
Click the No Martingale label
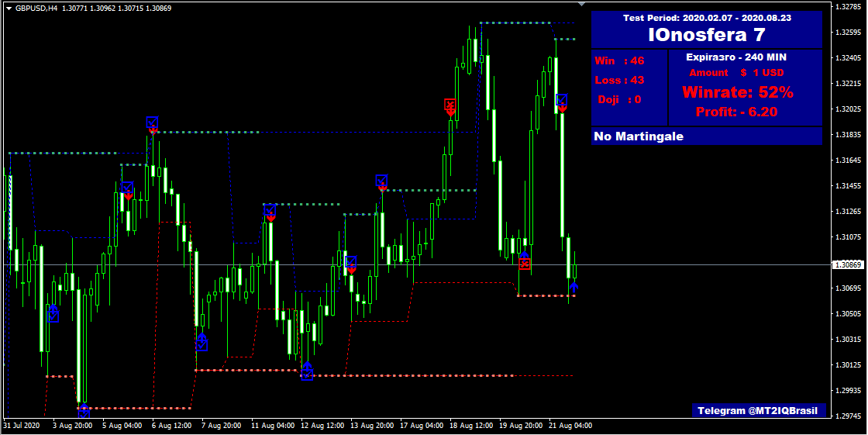tap(638, 136)
